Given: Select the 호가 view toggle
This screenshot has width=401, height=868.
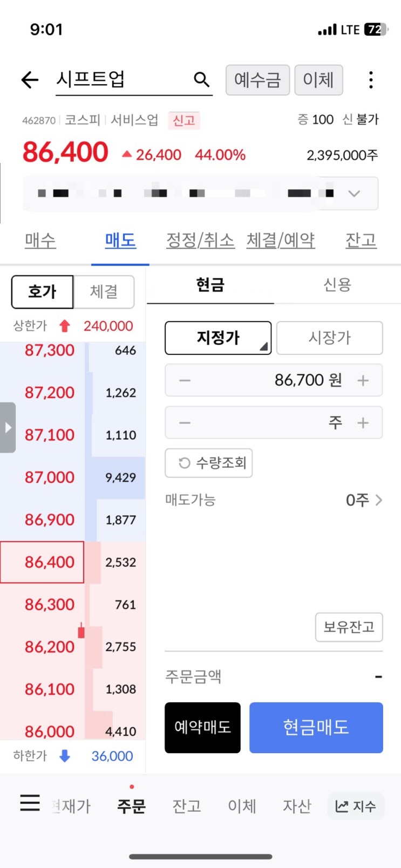Looking at the screenshot, I should pos(42,292).
